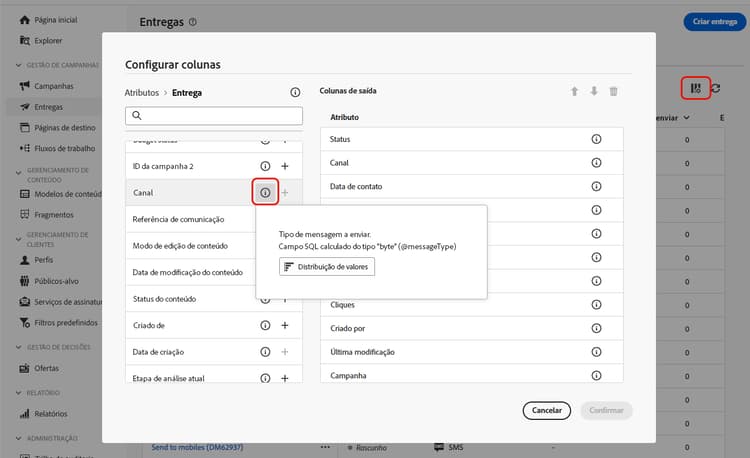View info for Última modificação column

tap(596, 352)
